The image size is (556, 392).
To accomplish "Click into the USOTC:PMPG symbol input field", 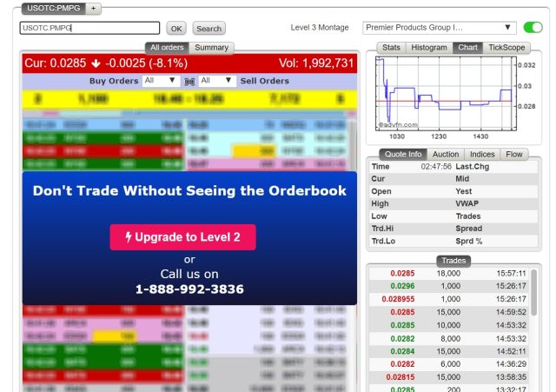I will [89, 28].
